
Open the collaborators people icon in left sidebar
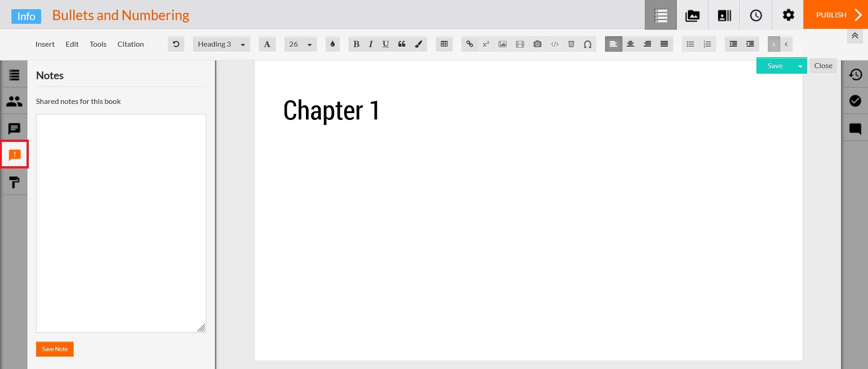[x=14, y=101]
